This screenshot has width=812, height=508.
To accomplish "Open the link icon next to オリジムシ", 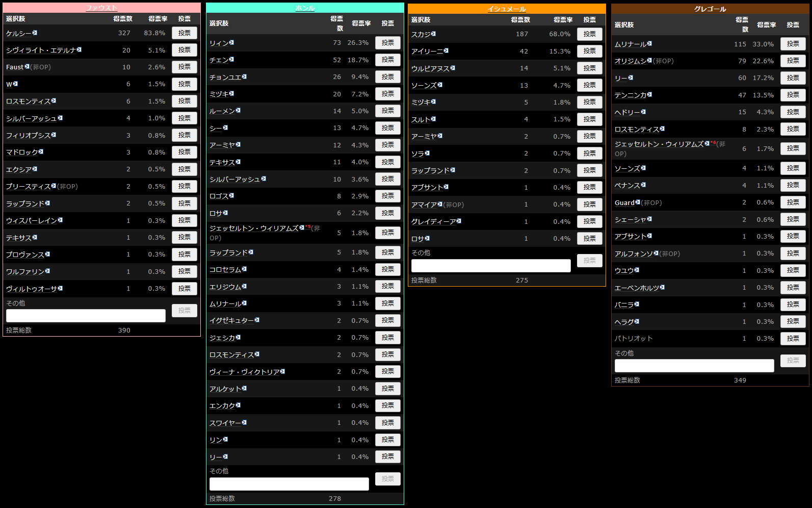I will [x=649, y=60].
